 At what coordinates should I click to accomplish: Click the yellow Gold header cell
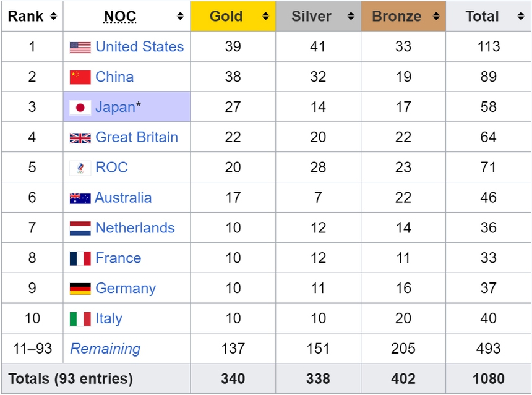[233, 17]
